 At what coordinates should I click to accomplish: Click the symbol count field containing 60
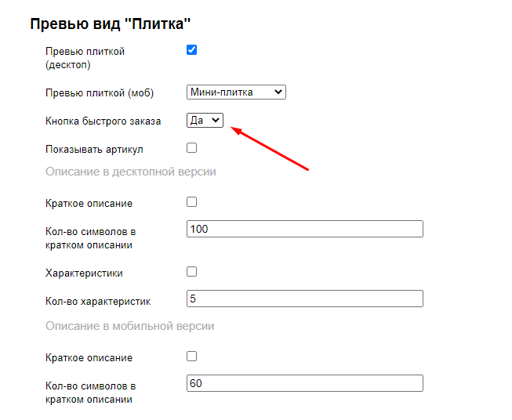pyautogui.click(x=305, y=383)
